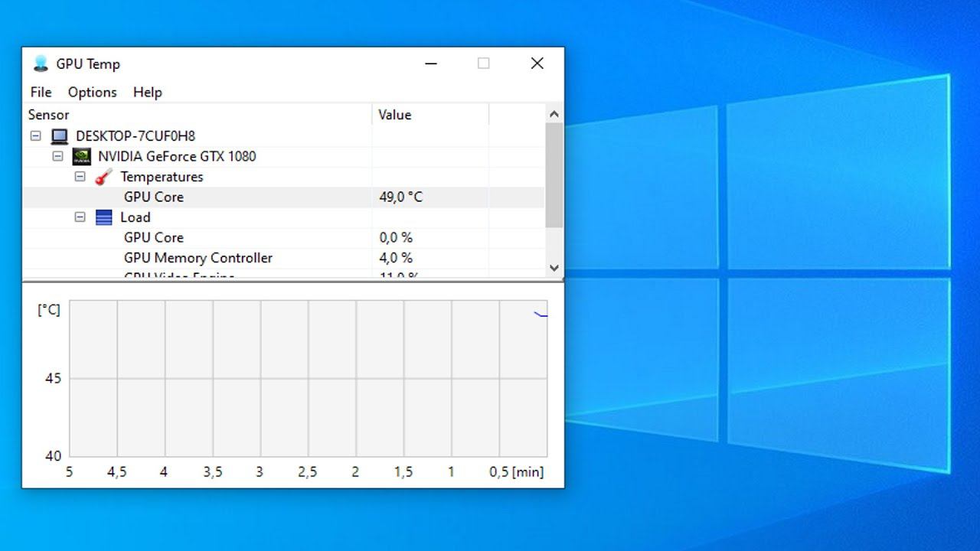This screenshot has width=980, height=551.
Task: Open the File menu
Action: tap(41, 92)
